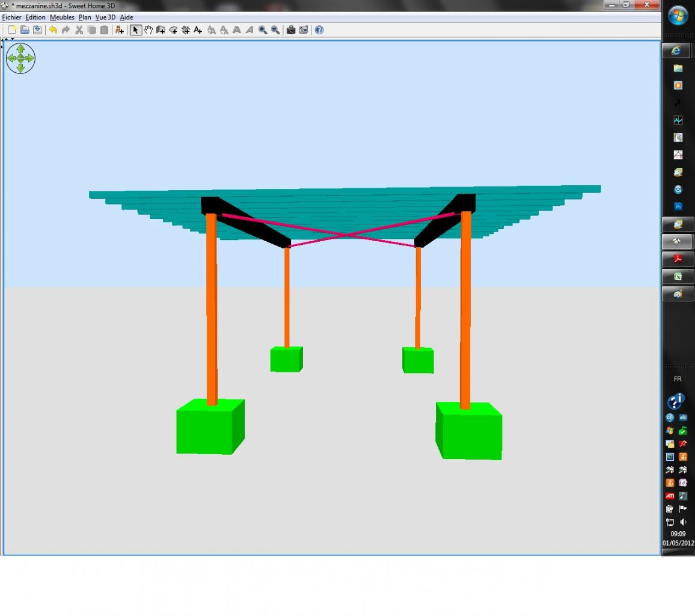Image resolution: width=695 pixels, height=616 pixels.
Task: Launch Internet Explorer from taskbar
Action: tap(676, 51)
